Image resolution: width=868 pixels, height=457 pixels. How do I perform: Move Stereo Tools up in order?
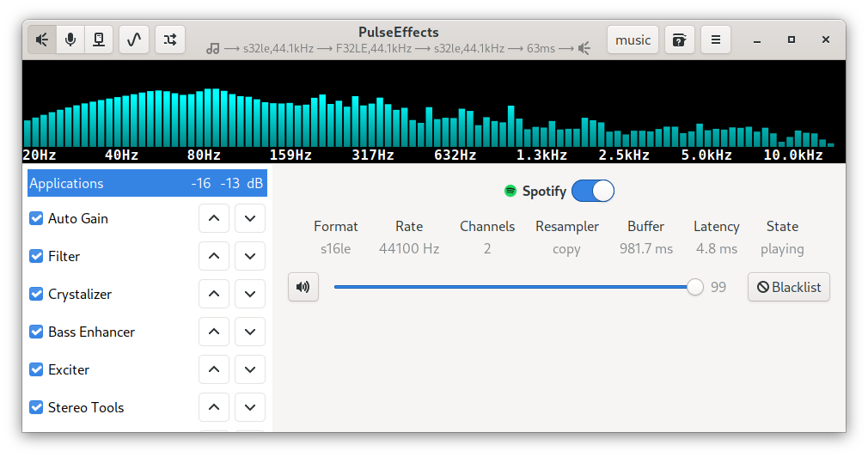pos(214,407)
